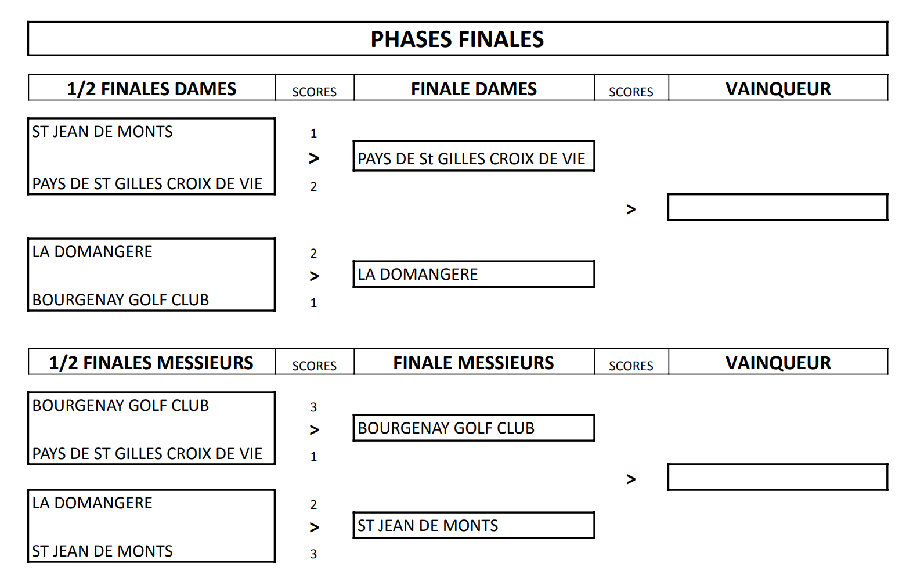Click the empty ladies' winner box
The image size is (924, 585).
tap(778, 207)
